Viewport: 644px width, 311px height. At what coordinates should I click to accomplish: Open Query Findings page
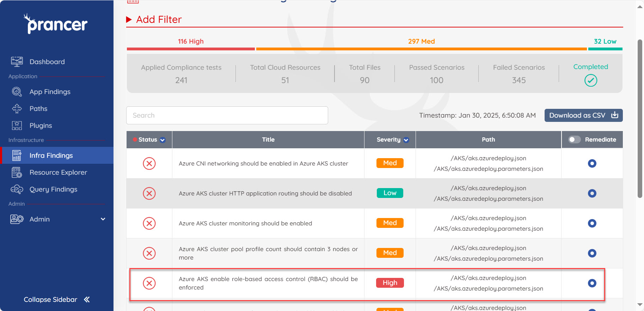pyautogui.click(x=53, y=189)
